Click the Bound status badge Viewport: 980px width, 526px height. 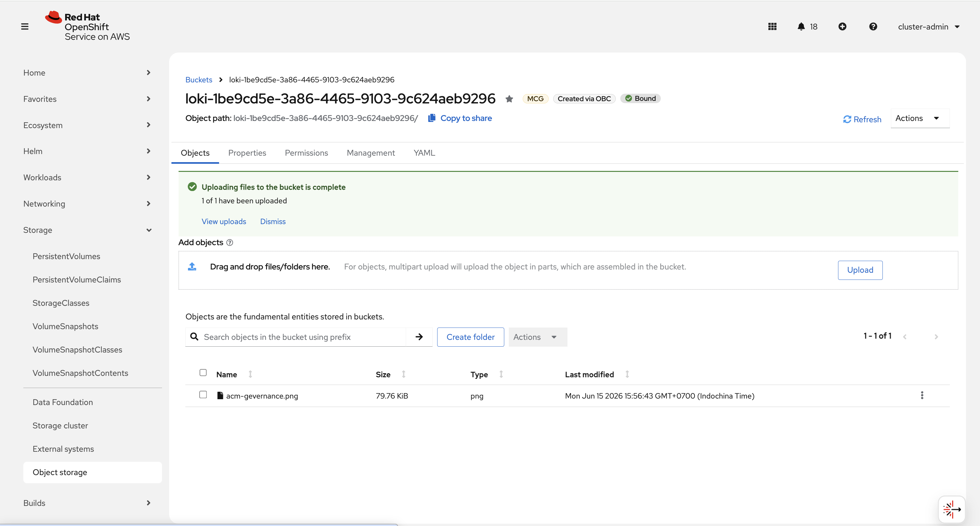pos(641,99)
